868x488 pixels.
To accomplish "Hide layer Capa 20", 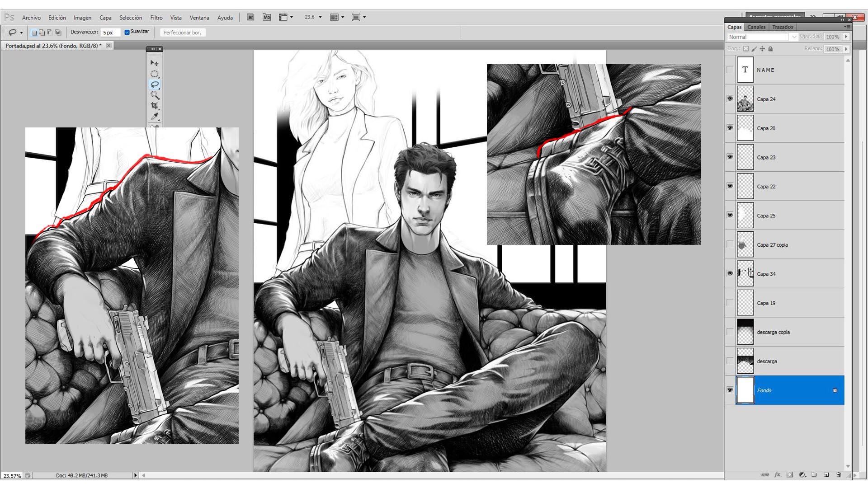I will 730,128.
